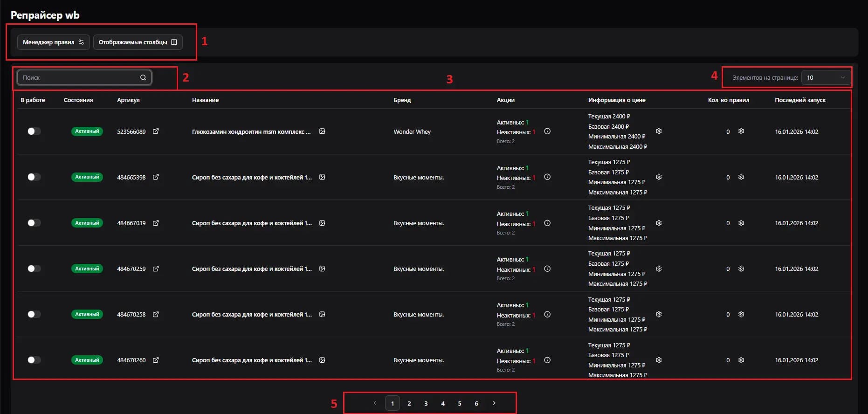This screenshot has width=868, height=414.
Task: Focus the Поиск search field
Action: point(79,77)
